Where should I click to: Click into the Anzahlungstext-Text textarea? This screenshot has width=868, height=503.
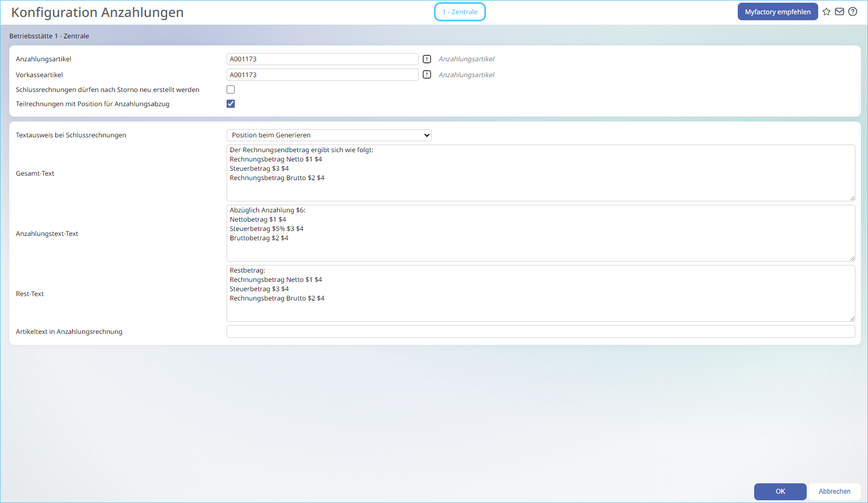pos(541,233)
